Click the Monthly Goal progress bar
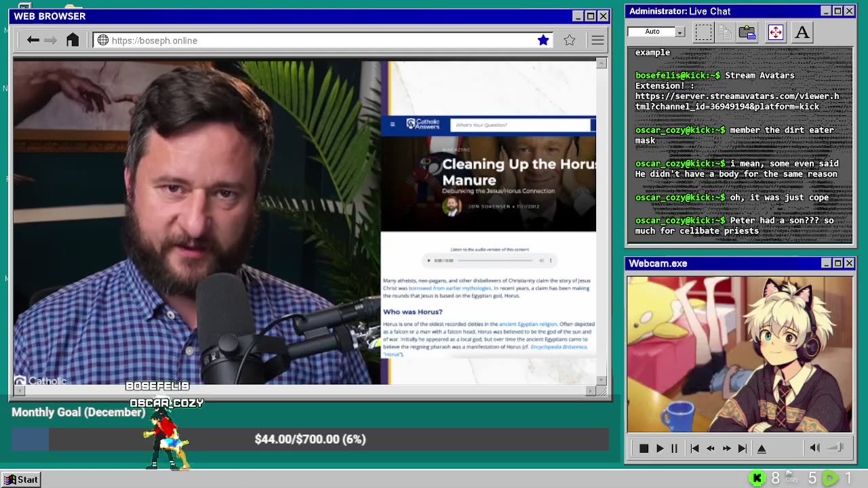This screenshot has height=488, width=868. pos(310,439)
